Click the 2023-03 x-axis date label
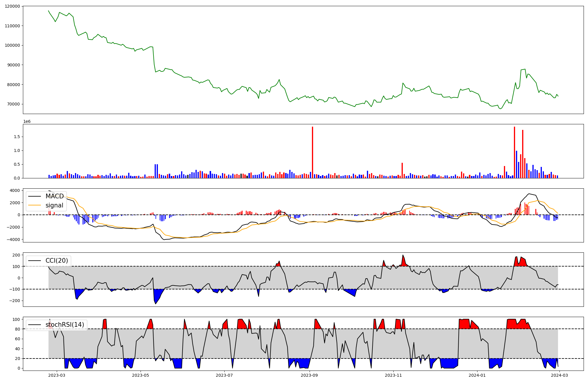Screen dimensions: 588x382 [57, 375]
